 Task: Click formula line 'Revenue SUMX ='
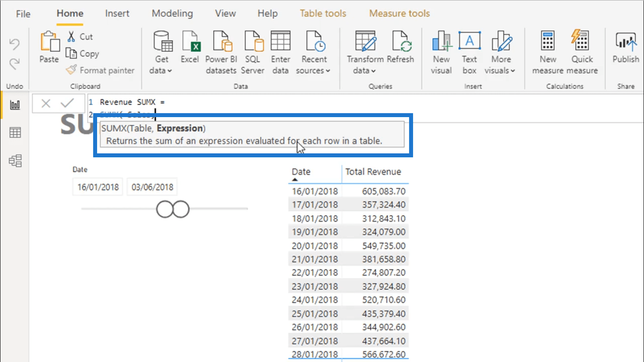pyautogui.click(x=132, y=102)
